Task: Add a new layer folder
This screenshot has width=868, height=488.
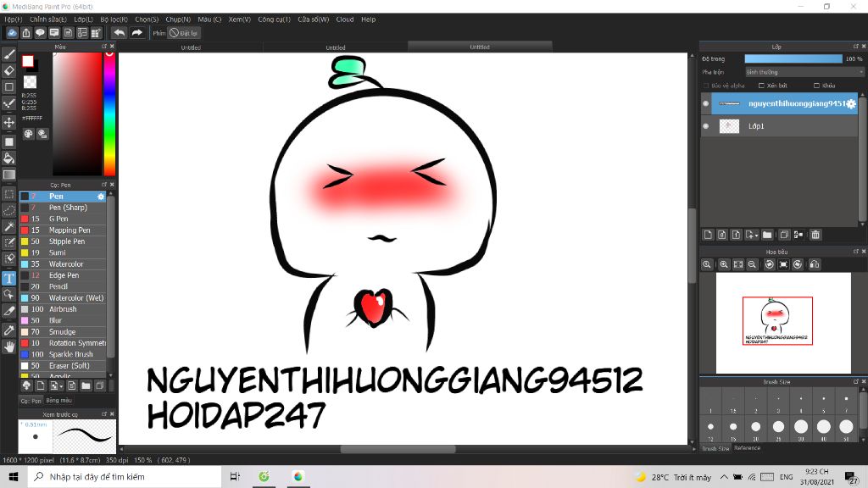Action: click(767, 235)
